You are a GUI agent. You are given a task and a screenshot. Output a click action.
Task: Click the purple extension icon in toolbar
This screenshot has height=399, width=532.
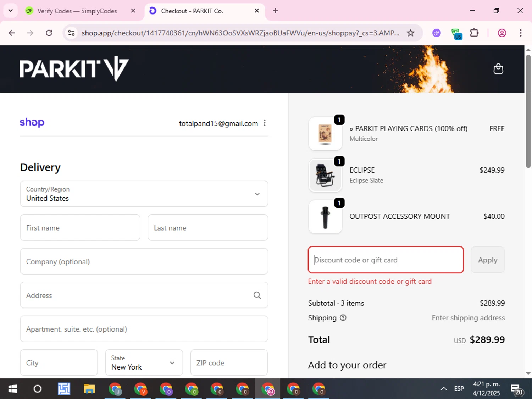tap(437, 33)
